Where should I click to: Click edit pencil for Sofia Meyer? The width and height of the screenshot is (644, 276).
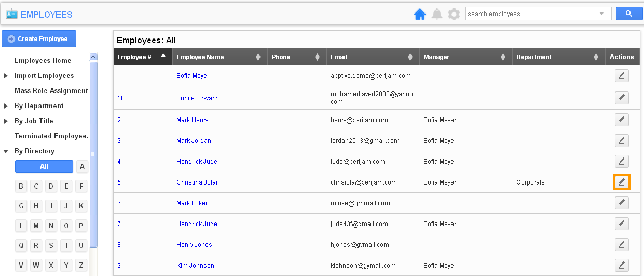(x=622, y=76)
